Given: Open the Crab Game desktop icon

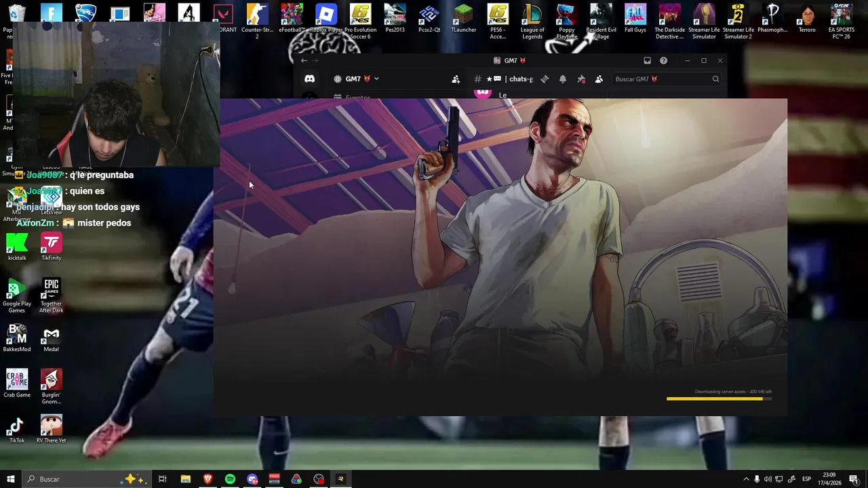Looking at the screenshot, I should [17, 384].
